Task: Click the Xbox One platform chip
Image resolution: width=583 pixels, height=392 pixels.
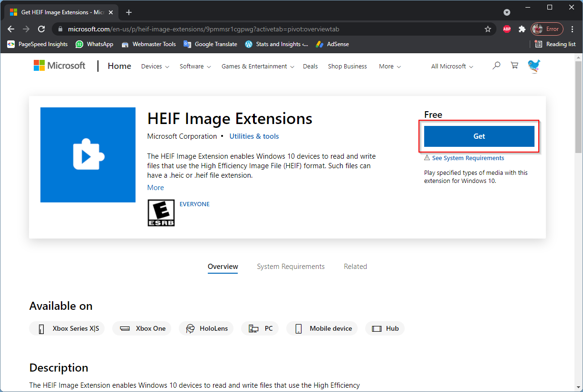Action: coord(142,328)
